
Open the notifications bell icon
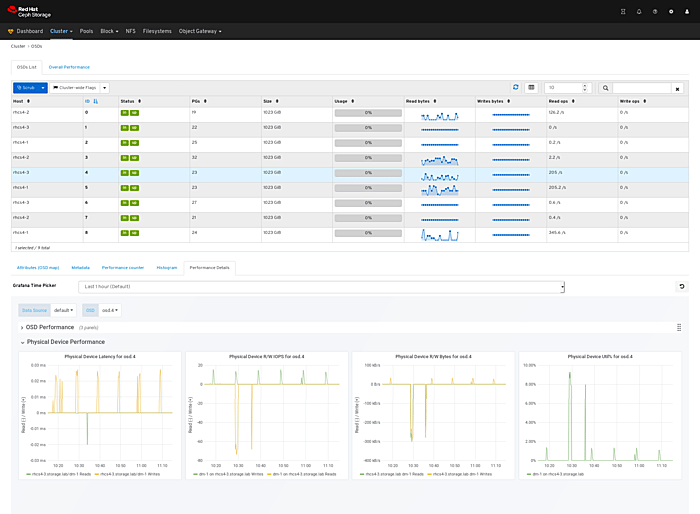(x=639, y=12)
